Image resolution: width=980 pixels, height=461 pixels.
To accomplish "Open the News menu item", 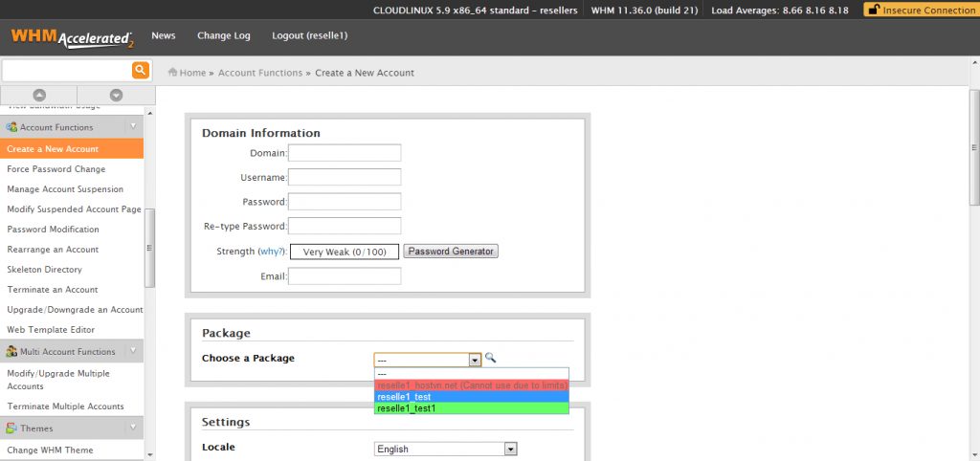I will pyautogui.click(x=164, y=35).
